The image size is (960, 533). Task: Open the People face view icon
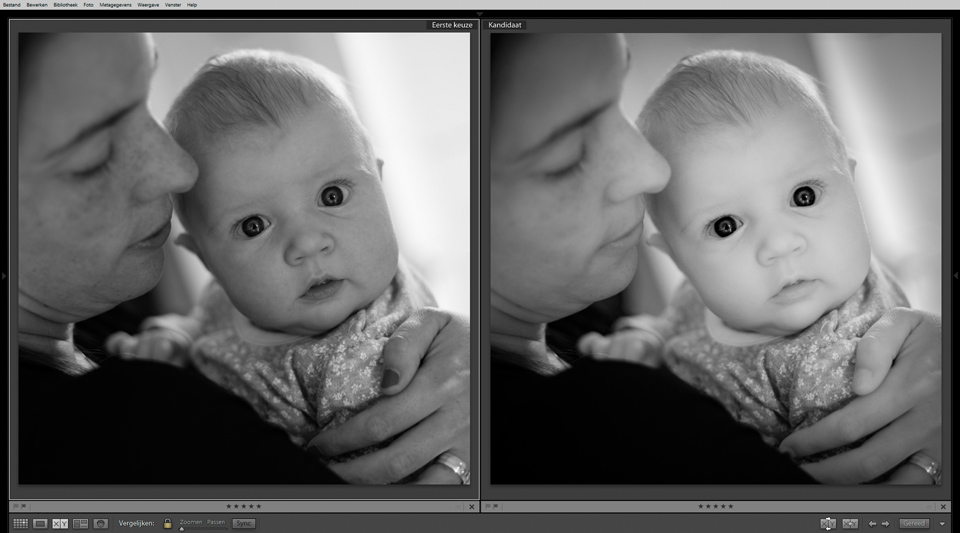coord(100,523)
